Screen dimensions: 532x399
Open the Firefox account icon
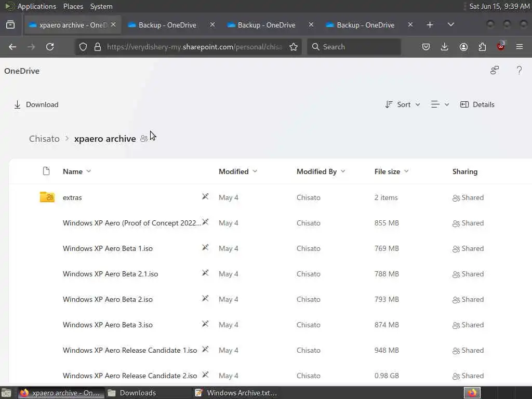[463, 47]
